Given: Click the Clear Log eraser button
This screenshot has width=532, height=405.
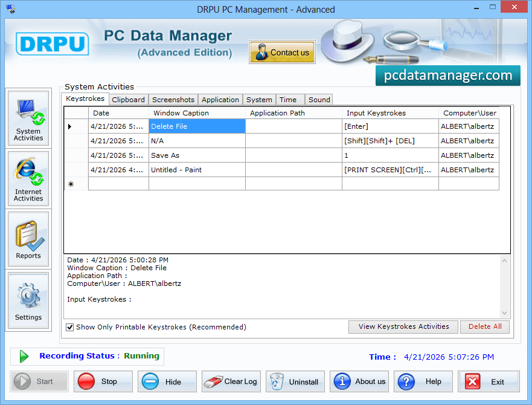Looking at the screenshot, I should click(231, 381).
